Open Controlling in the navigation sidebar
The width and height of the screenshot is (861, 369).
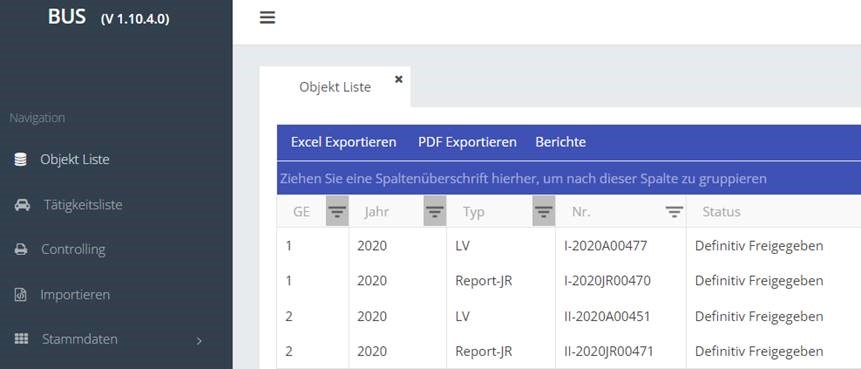73,249
